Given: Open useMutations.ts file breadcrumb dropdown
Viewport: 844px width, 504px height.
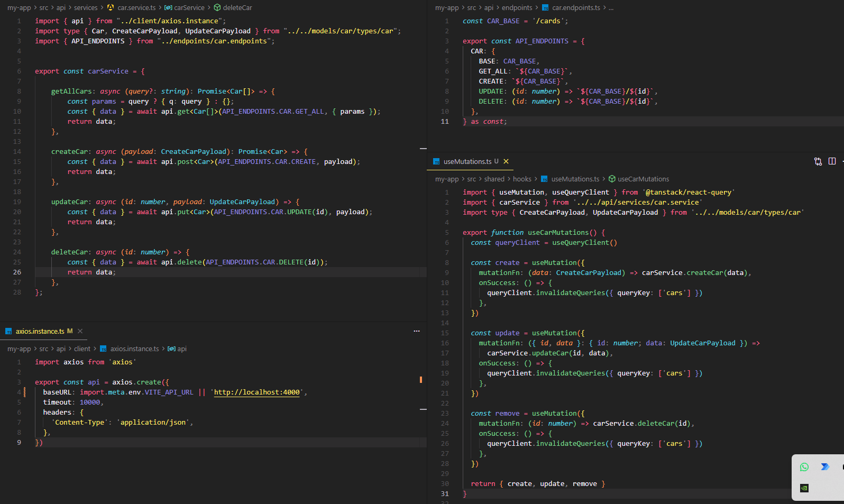Looking at the screenshot, I should tap(575, 179).
